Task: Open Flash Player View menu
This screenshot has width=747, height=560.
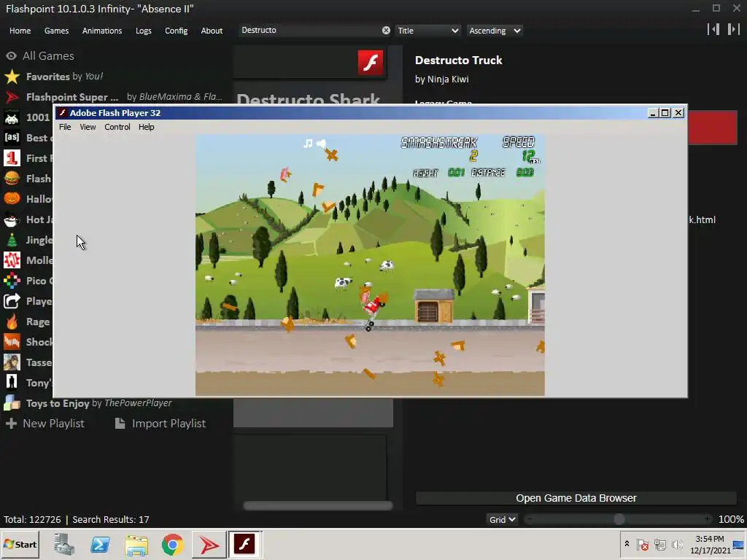Action: (x=88, y=127)
